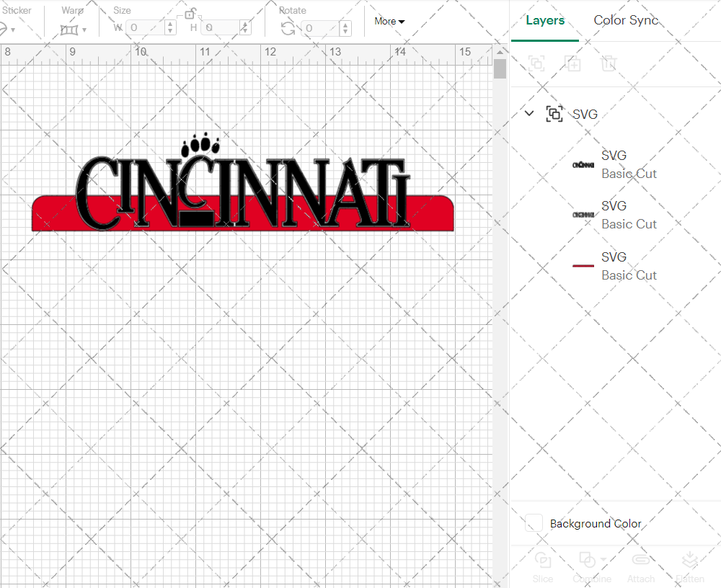Select the Layers tab
Screen dimensions: 721x588
tap(545, 20)
